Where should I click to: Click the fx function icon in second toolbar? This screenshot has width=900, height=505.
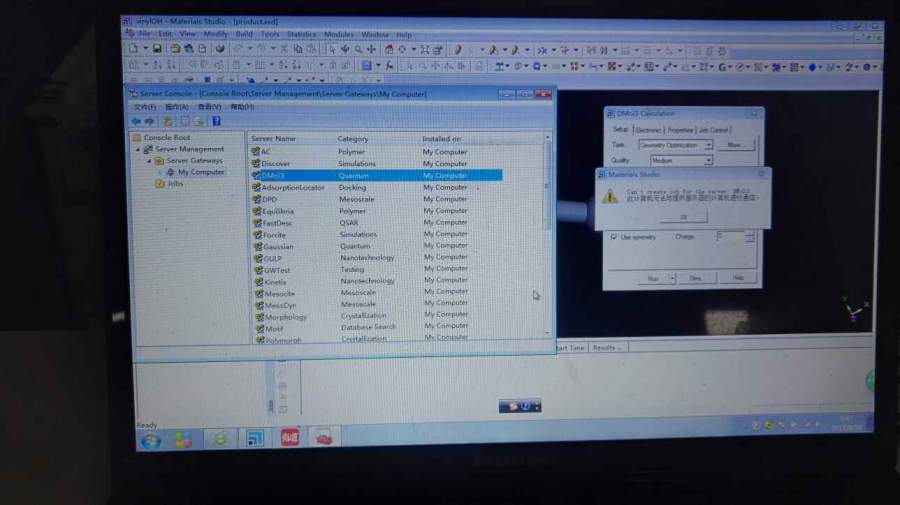tap(390, 66)
